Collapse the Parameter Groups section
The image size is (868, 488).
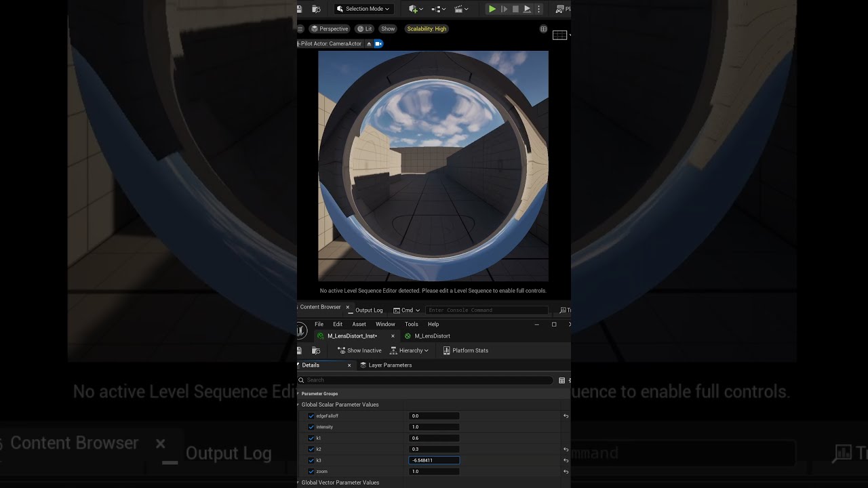tap(298, 394)
